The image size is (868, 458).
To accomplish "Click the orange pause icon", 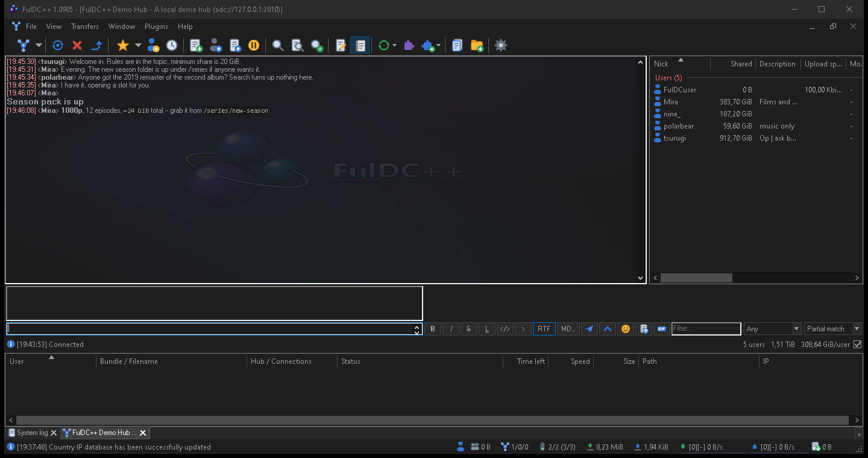I will (x=254, y=45).
